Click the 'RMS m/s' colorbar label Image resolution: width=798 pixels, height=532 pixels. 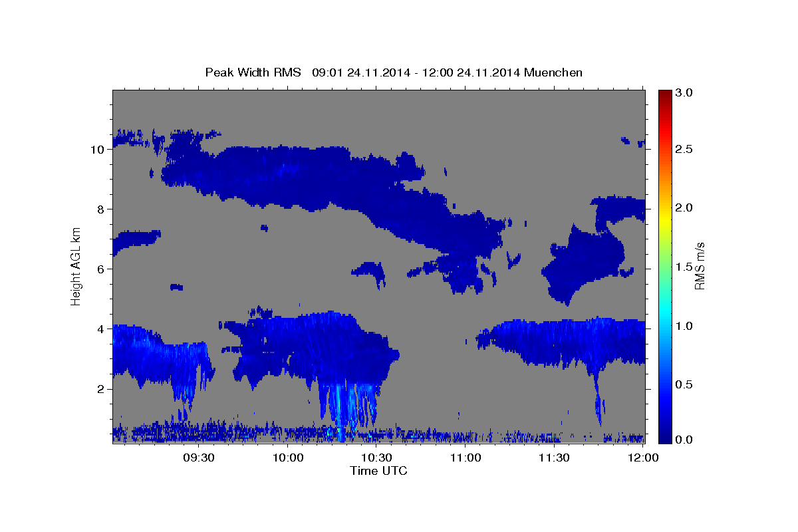pos(700,265)
